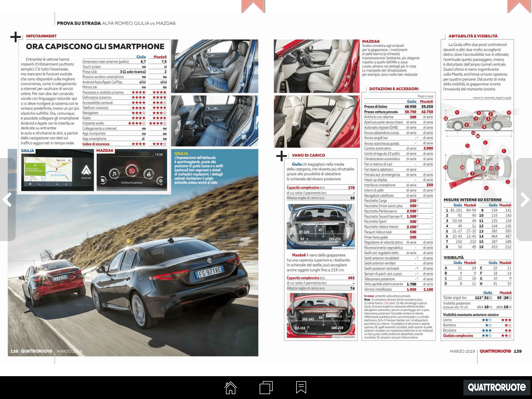This screenshot has height=399, width=532.
Task: Go to previous pages with left arrow
Action: pos(7,199)
